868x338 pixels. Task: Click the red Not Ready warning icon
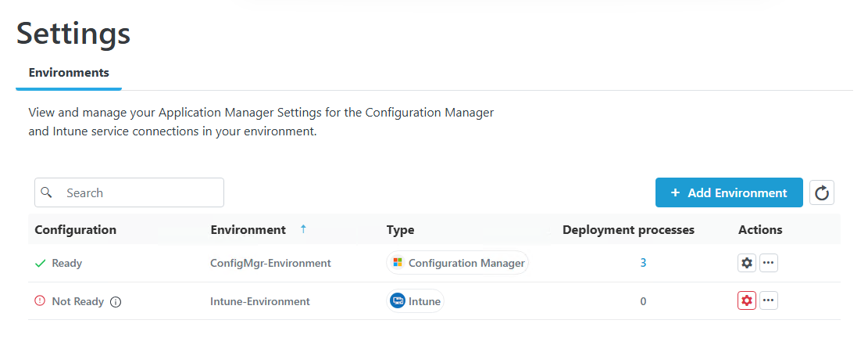(41, 301)
